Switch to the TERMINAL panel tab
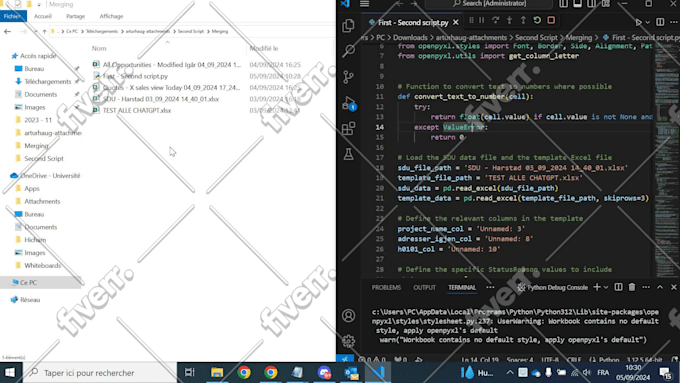The height and width of the screenshot is (383, 680). click(x=462, y=288)
